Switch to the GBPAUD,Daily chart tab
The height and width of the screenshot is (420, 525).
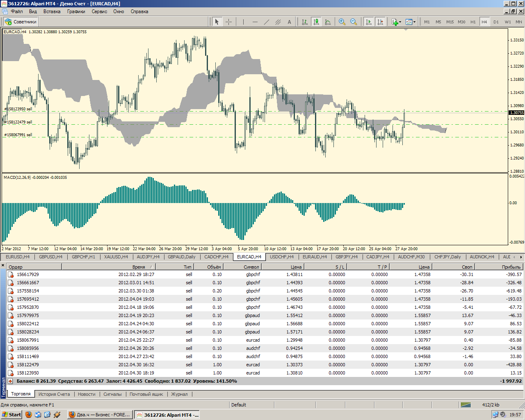[182, 257]
